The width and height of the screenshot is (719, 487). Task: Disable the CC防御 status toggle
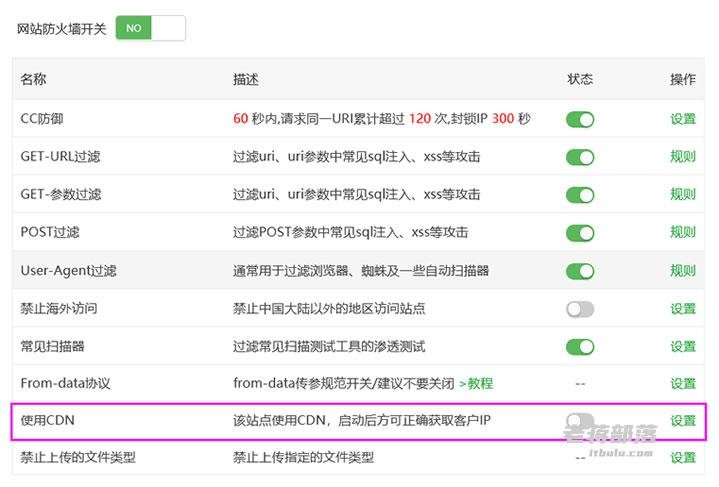pyautogui.click(x=580, y=119)
